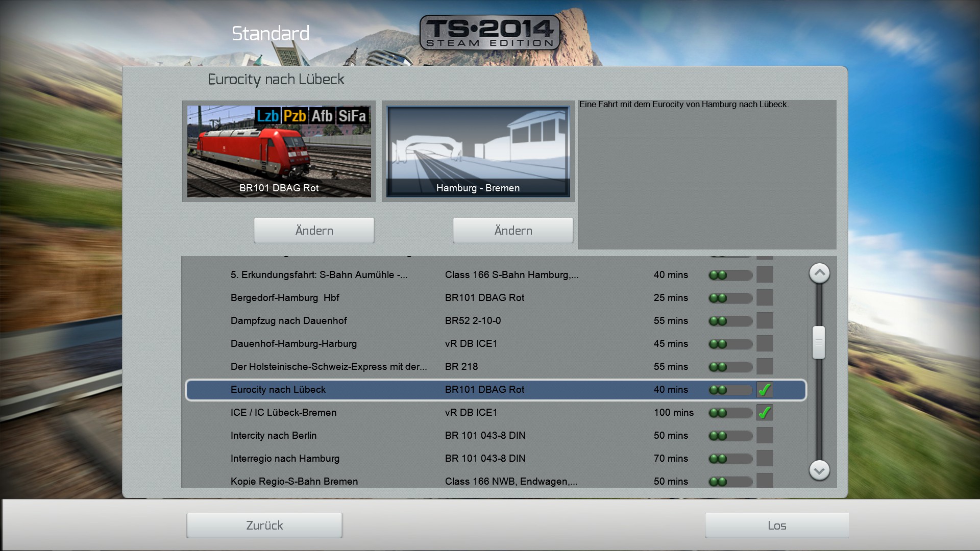The image size is (980, 551).
Task: Click difficulty indicator for Dampfzug nach Dauenhof
Action: (730, 321)
